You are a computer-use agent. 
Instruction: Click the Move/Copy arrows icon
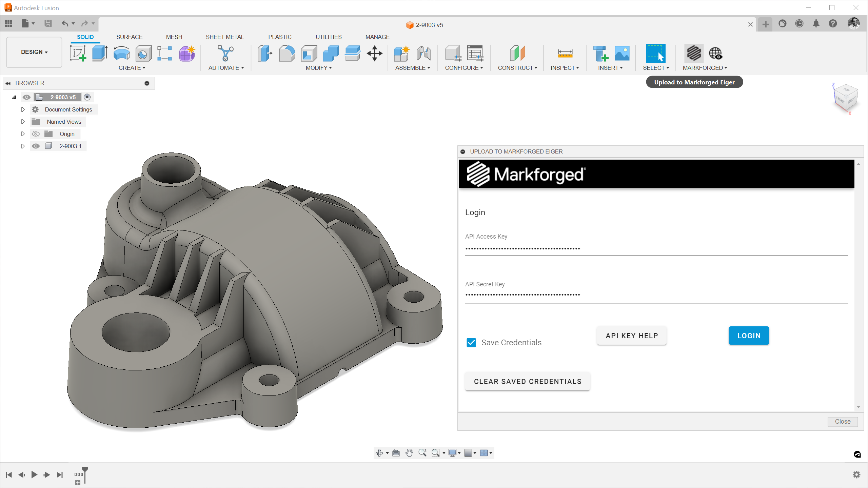click(x=374, y=54)
